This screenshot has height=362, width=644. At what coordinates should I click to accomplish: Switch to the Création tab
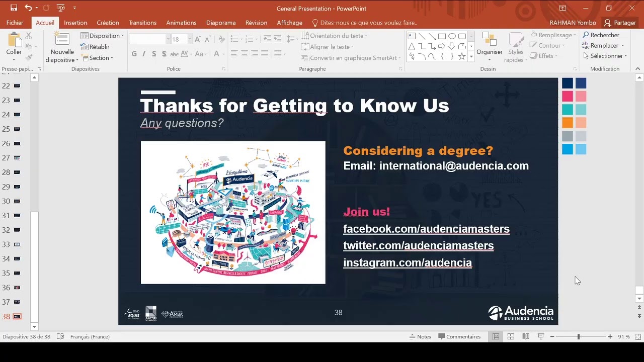tap(108, 23)
